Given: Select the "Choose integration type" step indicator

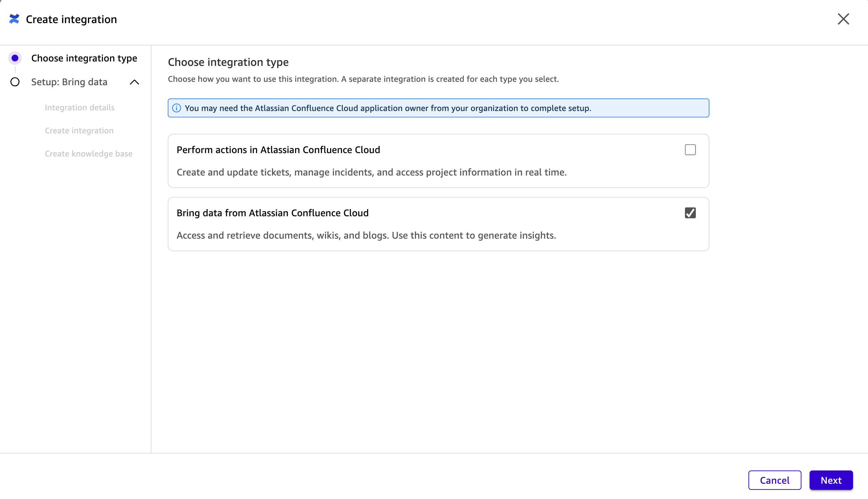Looking at the screenshot, I should click(15, 58).
